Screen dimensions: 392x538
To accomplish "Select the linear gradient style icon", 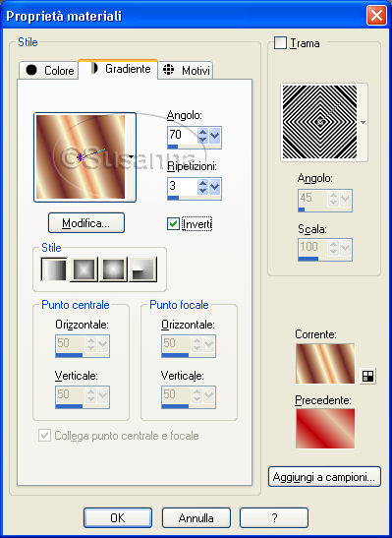I will [54, 269].
